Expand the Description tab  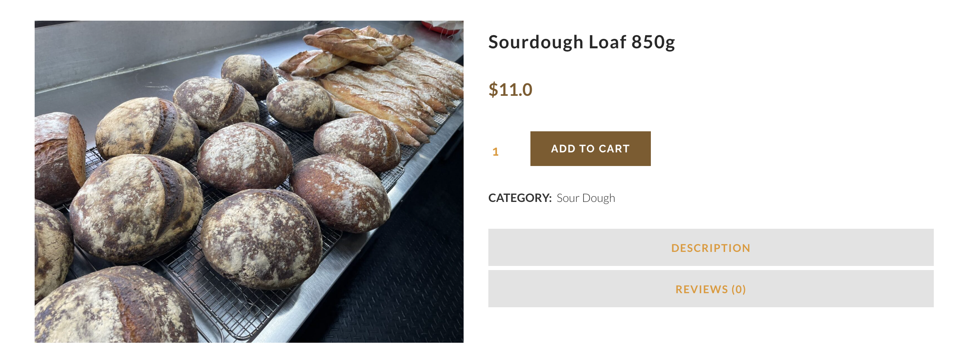(711, 248)
